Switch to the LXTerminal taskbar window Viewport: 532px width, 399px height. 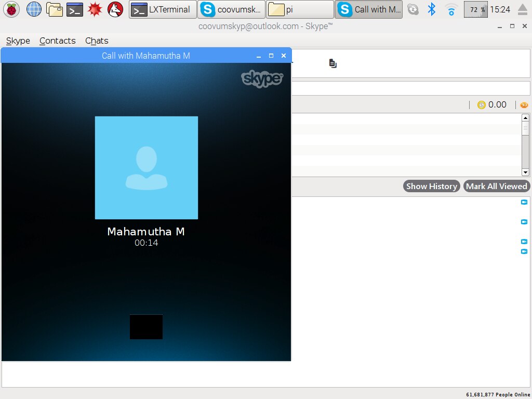pyautogui.click(x=163, y=9)
